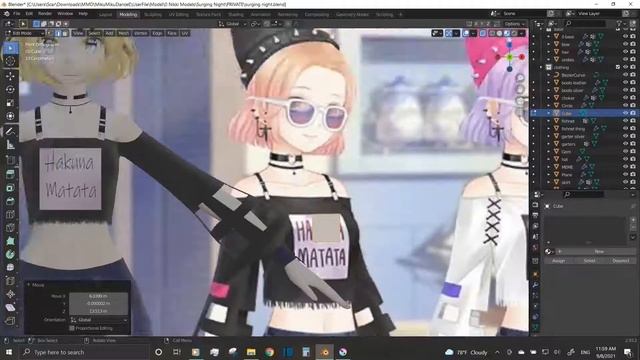Toggle X-ray view in viewport

tap(483, 33)
